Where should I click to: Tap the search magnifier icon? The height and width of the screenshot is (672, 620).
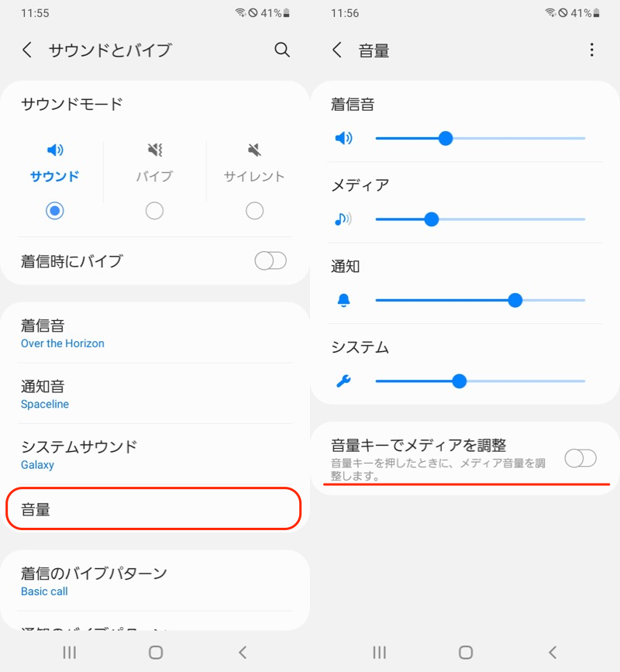(x=282, y=50)
